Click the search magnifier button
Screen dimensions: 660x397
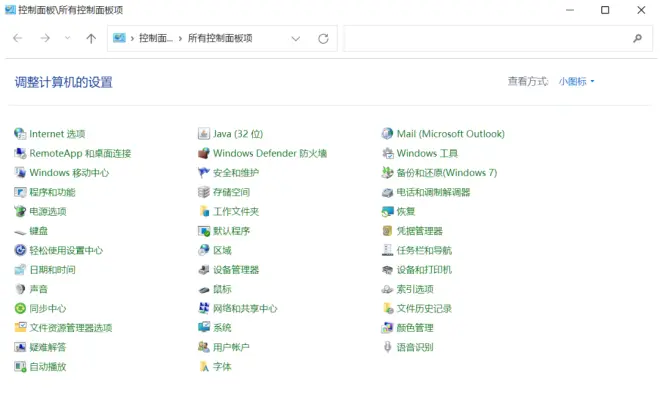[x=637, y=38]
